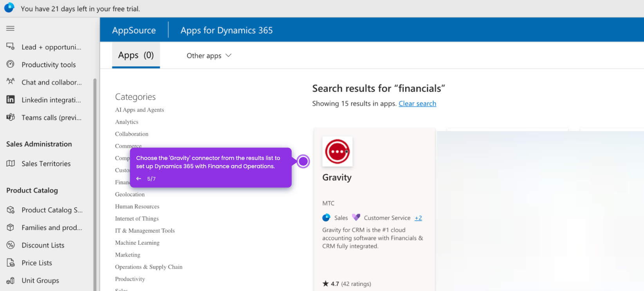This screenshot has width=644, height=291.
Task: Click the Teams calls icon
Action: pos(11,117)
